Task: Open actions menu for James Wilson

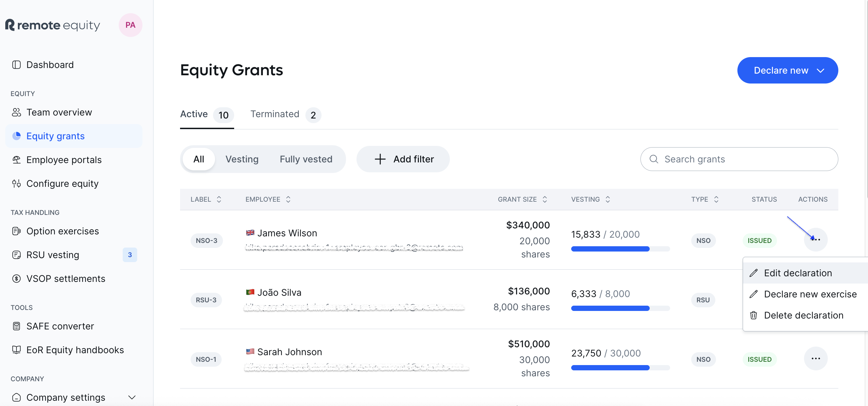Action: pyautogui.click(x=816, y=240)
